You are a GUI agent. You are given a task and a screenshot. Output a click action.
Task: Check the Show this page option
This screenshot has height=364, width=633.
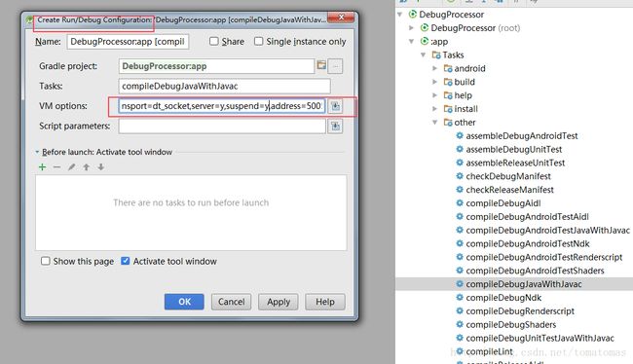(x=46, y=261)
